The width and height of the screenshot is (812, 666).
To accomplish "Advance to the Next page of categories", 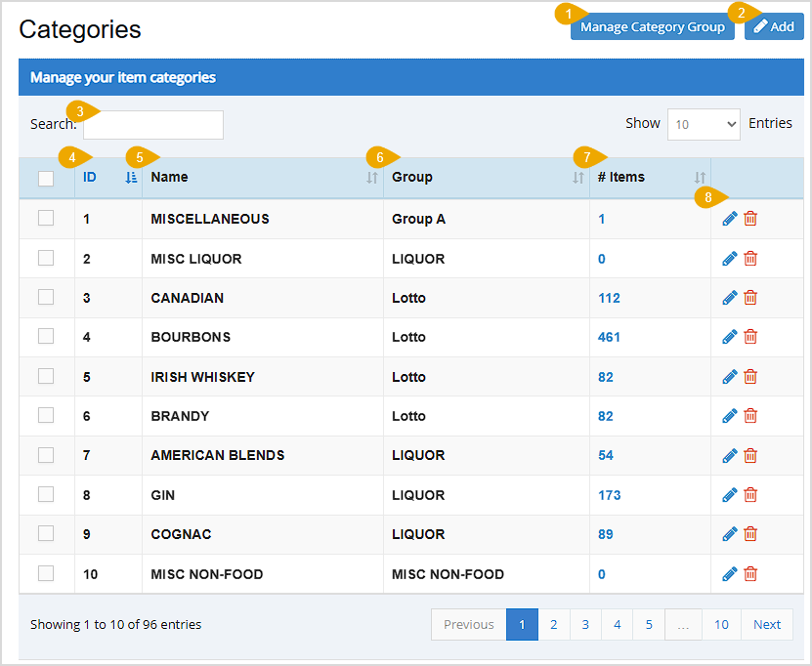I will [767, 624].
